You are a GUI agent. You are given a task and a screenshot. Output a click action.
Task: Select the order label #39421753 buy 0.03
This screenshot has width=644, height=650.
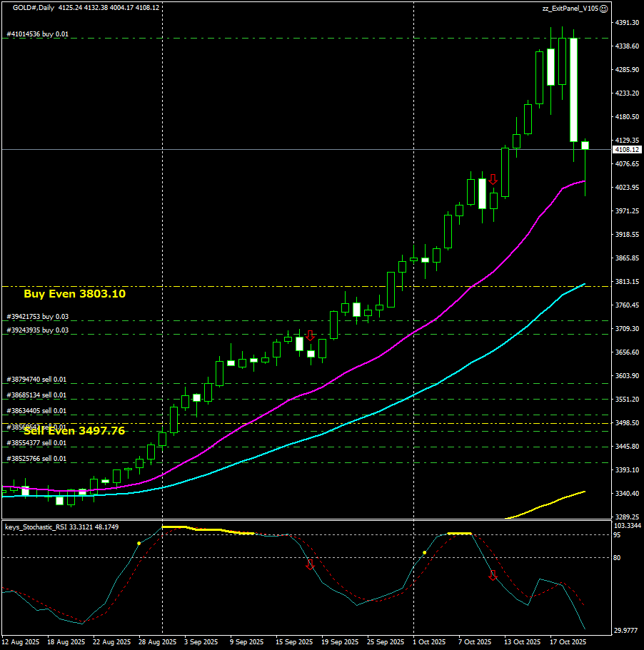pos(38,316)
